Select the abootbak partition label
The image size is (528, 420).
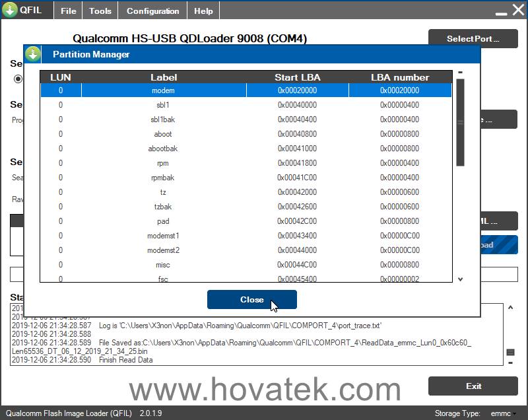163,148
